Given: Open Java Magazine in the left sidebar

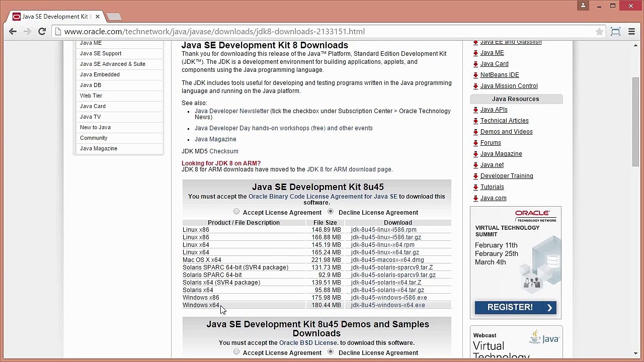Looking at the screenshot, I should [x=99, y=148].
